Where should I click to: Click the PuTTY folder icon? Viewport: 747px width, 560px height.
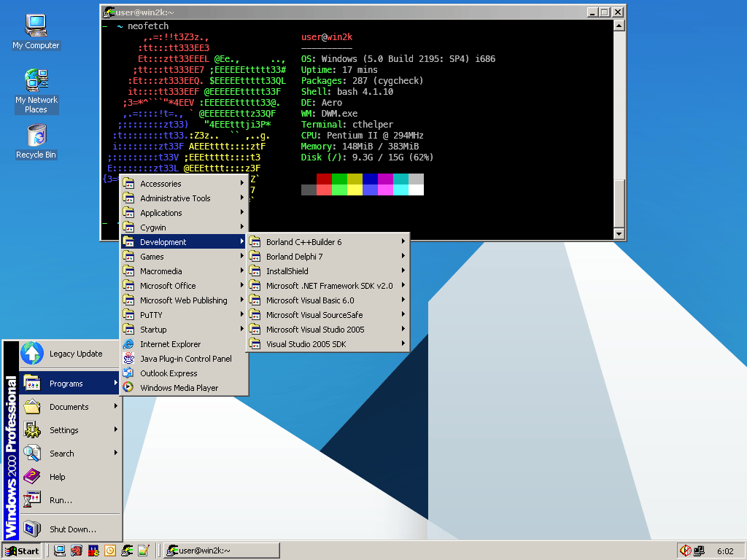[128, 314]
